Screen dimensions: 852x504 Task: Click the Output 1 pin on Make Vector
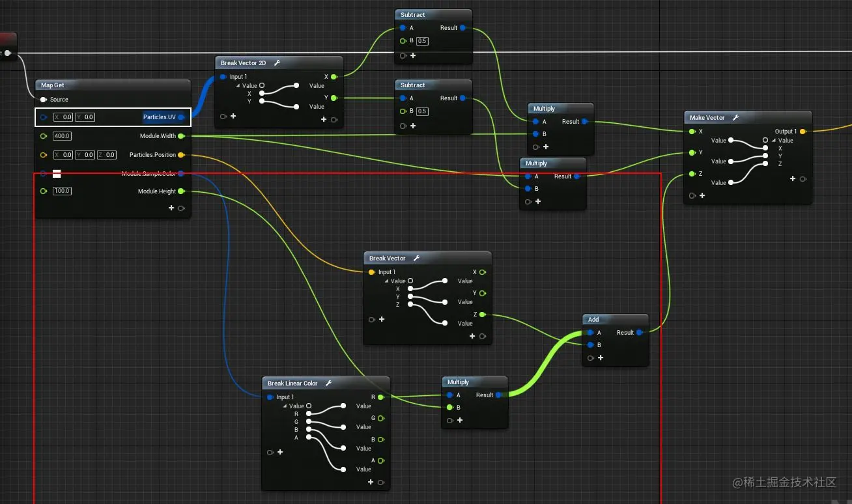pos(802,132)
